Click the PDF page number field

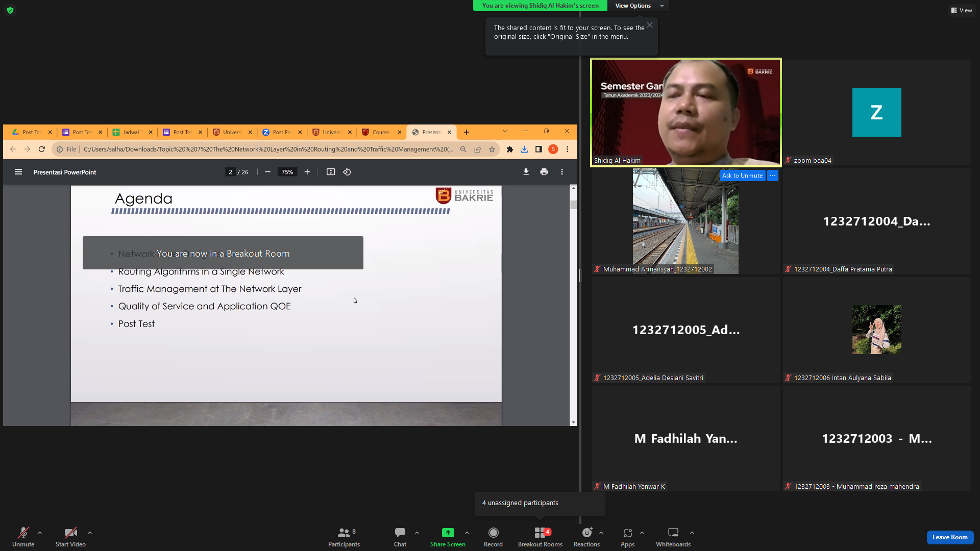pyautogui.click(x=230, y=172)
